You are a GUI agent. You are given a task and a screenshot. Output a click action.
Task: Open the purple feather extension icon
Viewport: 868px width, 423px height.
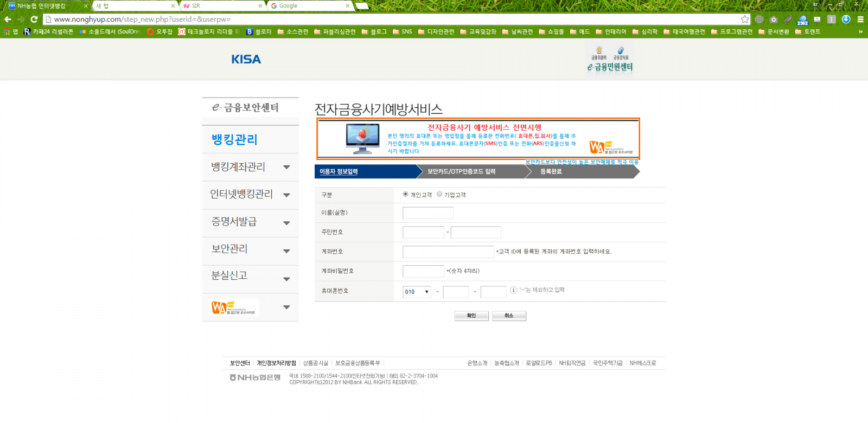[x=788, y=19]
